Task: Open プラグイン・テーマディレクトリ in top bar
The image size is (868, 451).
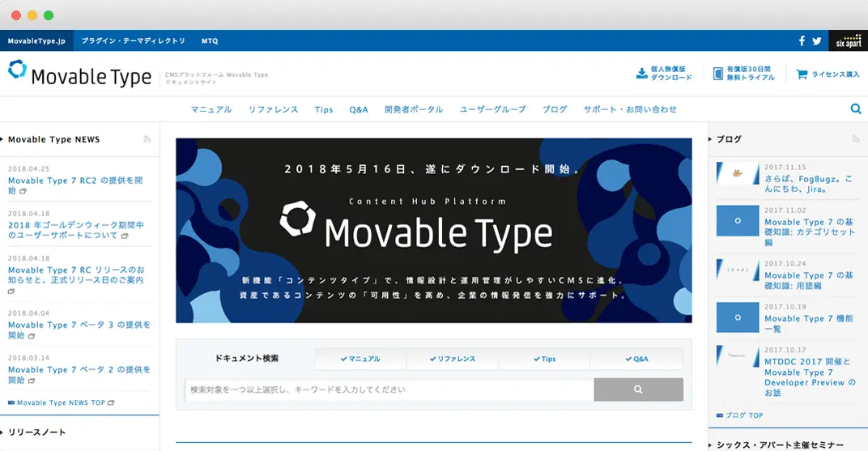Action: [134, 41]
